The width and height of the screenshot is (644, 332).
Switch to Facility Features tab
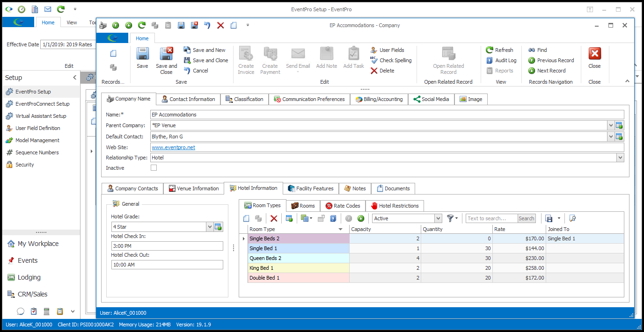310,188
